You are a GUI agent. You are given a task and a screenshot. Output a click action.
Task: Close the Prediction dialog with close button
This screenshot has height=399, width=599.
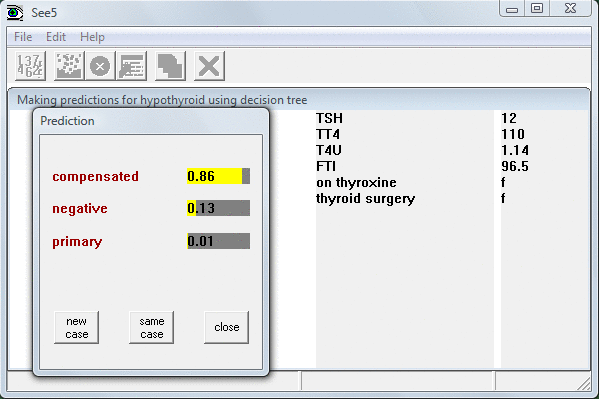click(227, 328)
